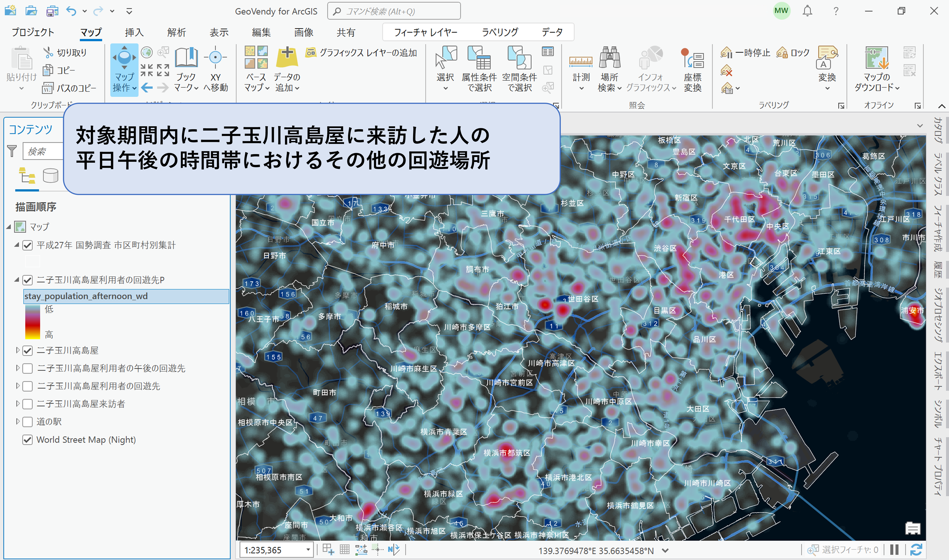Toggle 平成27年 国勢調査 市区町村別集計 layer visibility
Viewport: 949px width, 560px height.
tap(27, 245)
